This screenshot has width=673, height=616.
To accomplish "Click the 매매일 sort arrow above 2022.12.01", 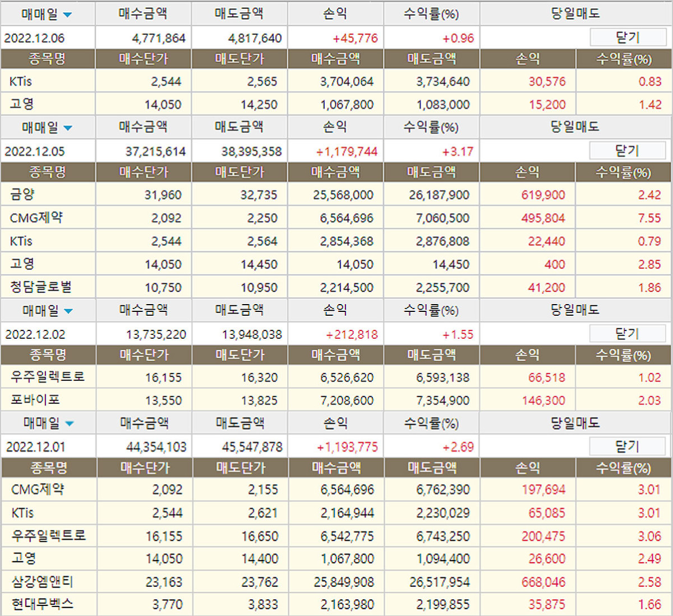I will tap(68, 424).
